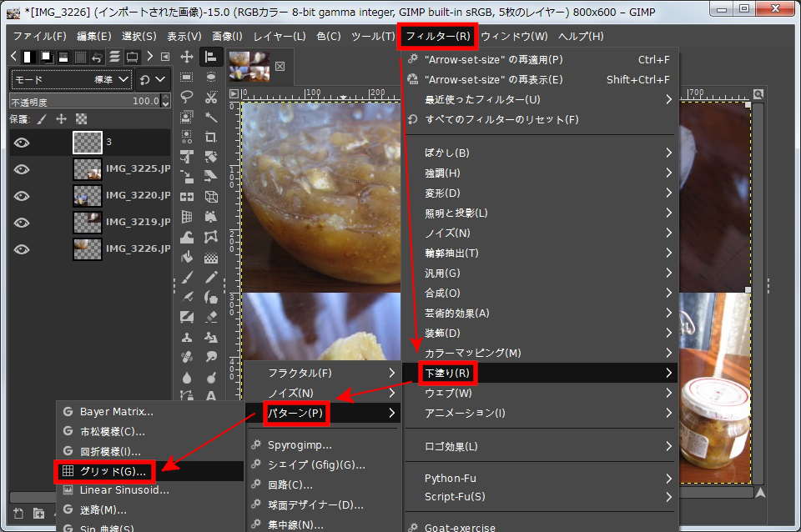The height and width of the screenshot is (532, 801).
Task: Toggle lock position and size icon
Action: 61,119
